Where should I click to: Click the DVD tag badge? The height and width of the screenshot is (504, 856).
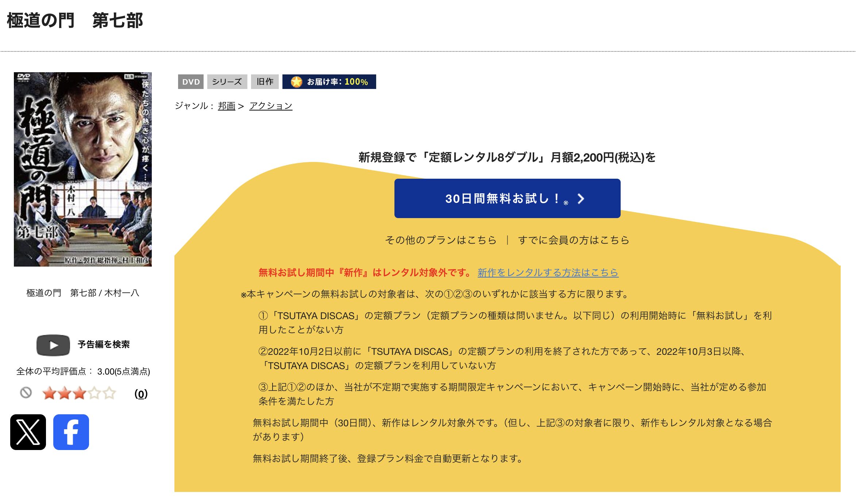(x=191, y=82)
